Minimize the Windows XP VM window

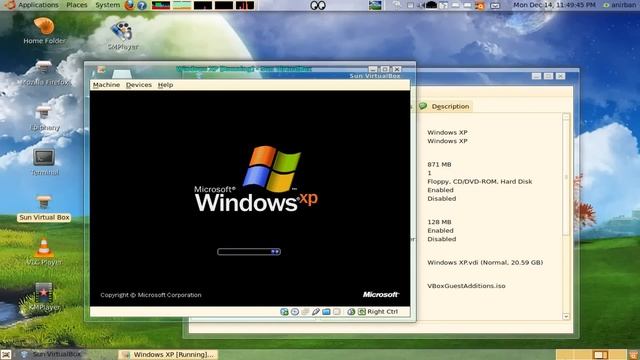coord(373,69)
